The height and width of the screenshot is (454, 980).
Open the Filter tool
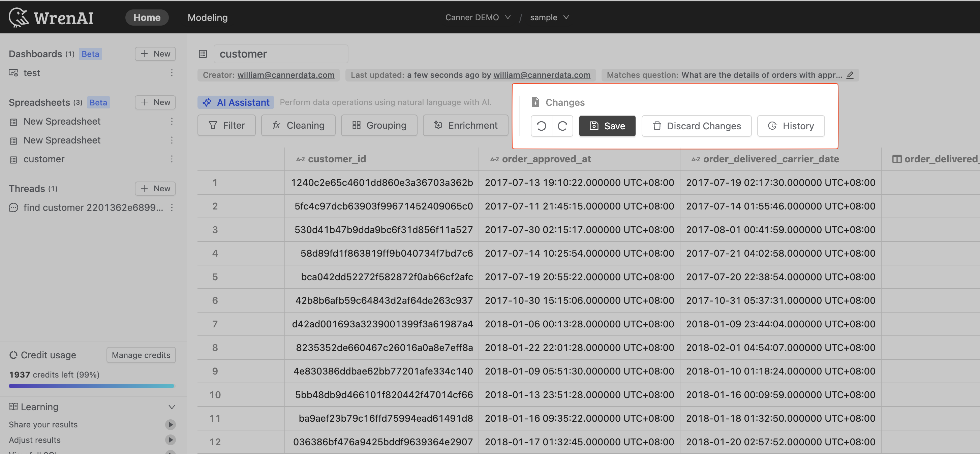226,126
